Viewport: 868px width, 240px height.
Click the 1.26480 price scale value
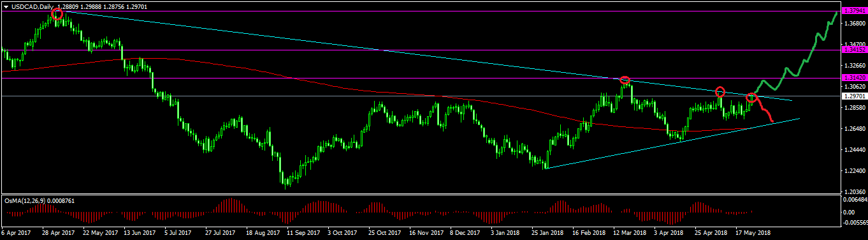[855, 129]
